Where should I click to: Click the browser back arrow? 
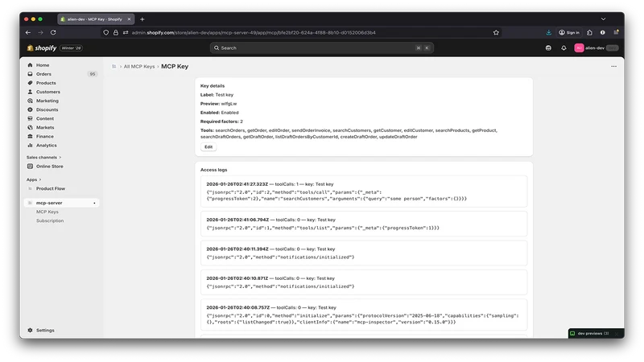[x=28, y=32]
